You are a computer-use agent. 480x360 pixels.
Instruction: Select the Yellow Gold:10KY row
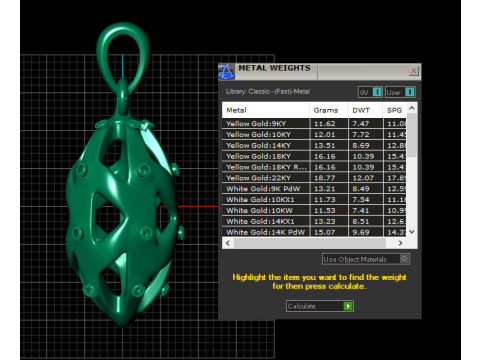click(x=314, y=135)
